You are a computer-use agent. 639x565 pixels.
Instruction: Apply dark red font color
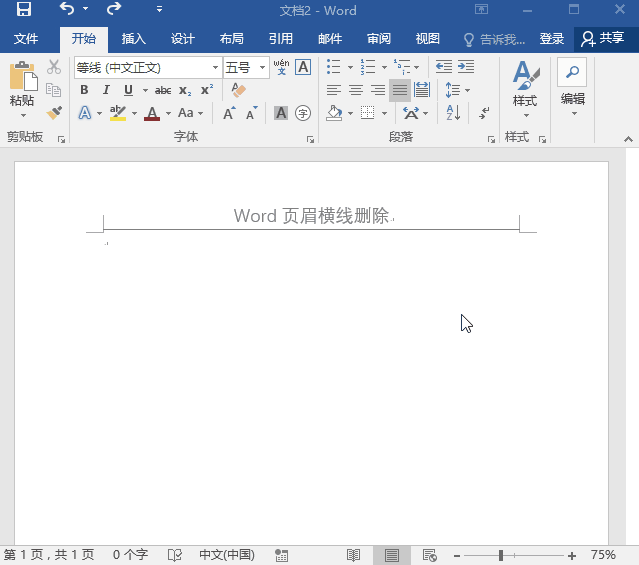pyautogui.click(x=152, y=113)
